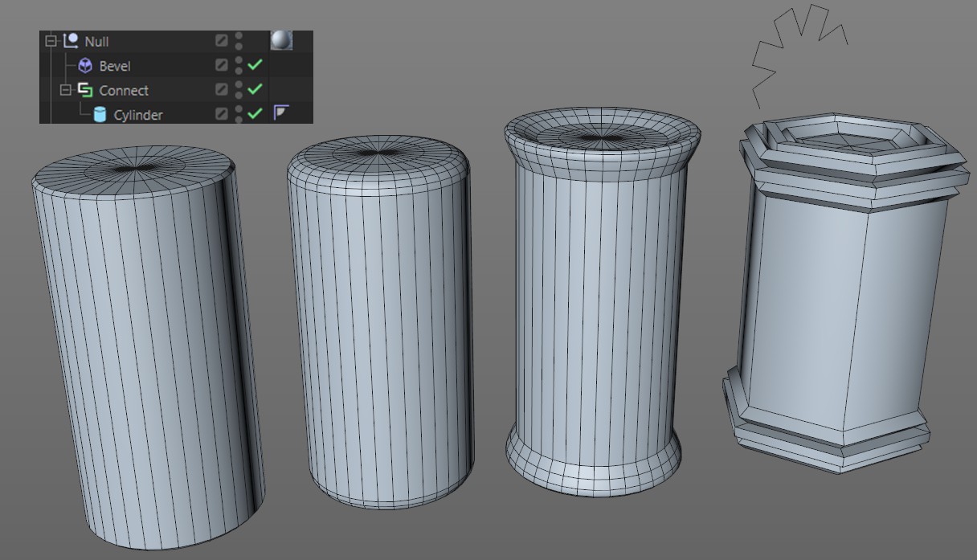Disable the Bevel deformer green checkmark
This screenshot has height=560, width=977.
pyautogui.click(x=255, y=65)
